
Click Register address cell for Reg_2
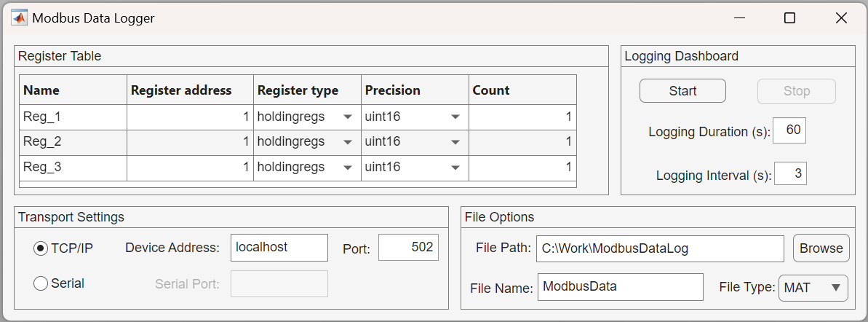[x=191, y=142]
